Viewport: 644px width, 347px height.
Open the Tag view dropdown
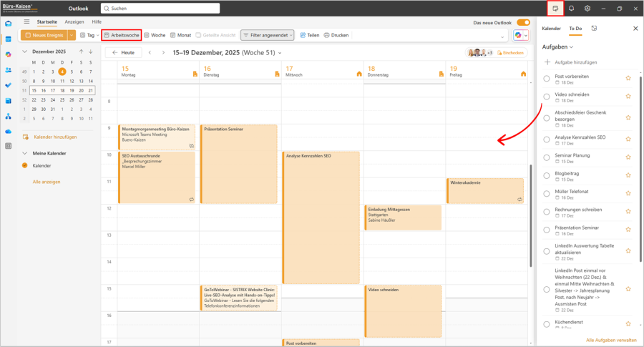tap(97, 35)
